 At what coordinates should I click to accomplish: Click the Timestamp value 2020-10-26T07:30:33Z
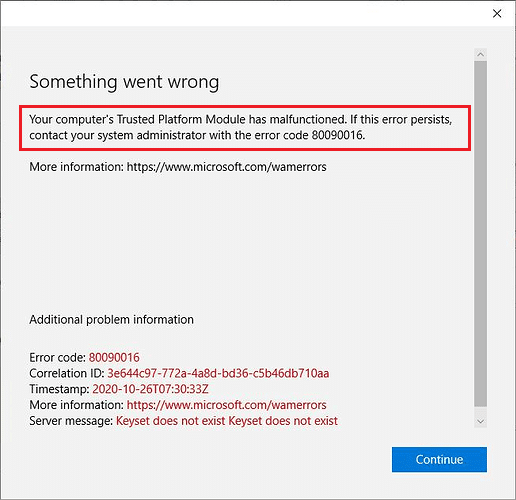coord(150,389)
